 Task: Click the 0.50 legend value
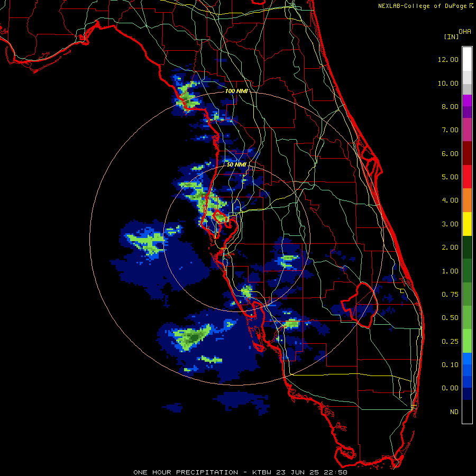point(450,318)
